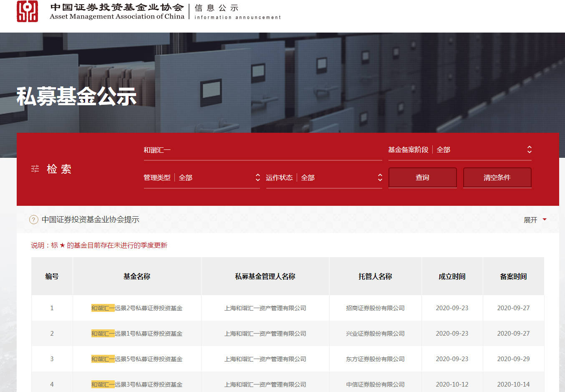565x392 pixels.
Task: Open manager 上海和谐汇一资产管理有限公司 in row 1
Action: (265, 308)
